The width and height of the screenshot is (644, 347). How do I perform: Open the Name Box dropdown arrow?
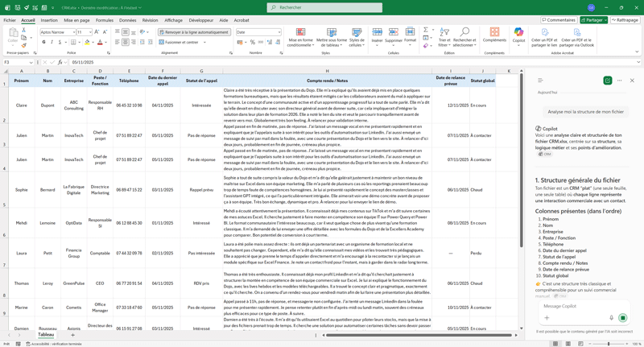pyautogui.click(x=32, y=62)
